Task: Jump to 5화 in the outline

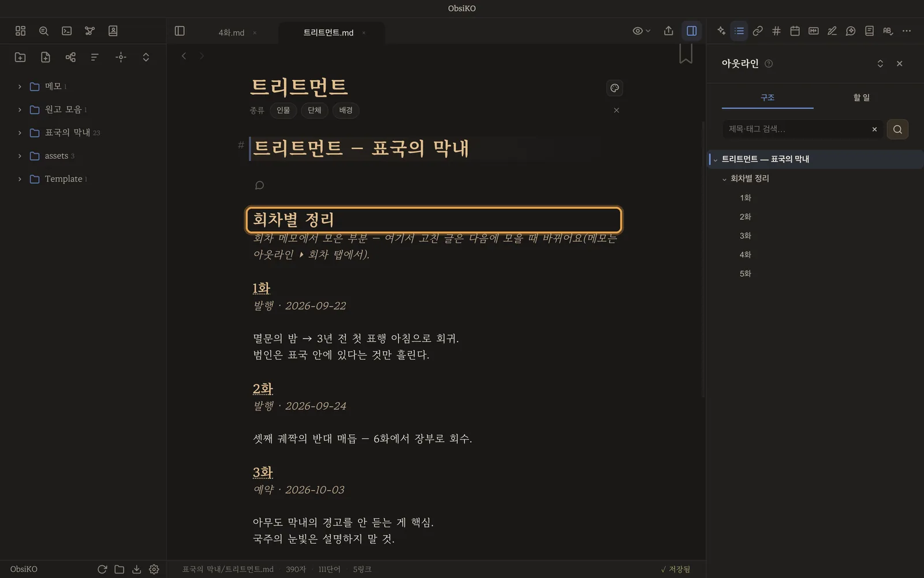Action: [x=746, y=273]
